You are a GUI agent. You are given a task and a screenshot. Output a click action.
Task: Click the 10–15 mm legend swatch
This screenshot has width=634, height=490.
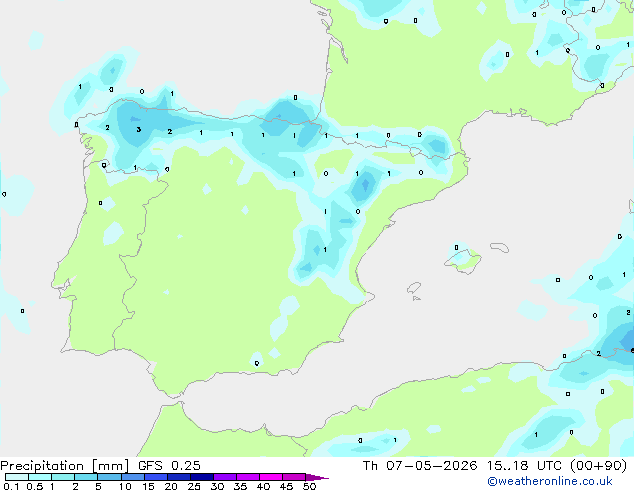132,477
